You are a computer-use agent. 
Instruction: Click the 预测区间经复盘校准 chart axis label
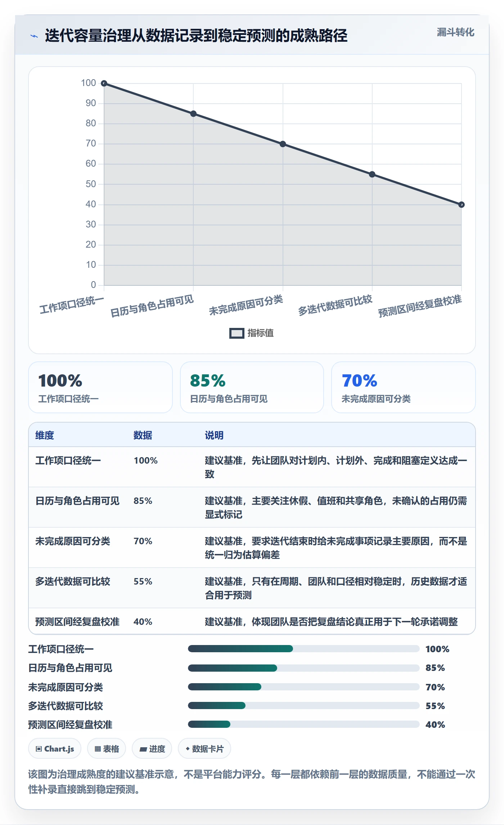coord(420,306)
